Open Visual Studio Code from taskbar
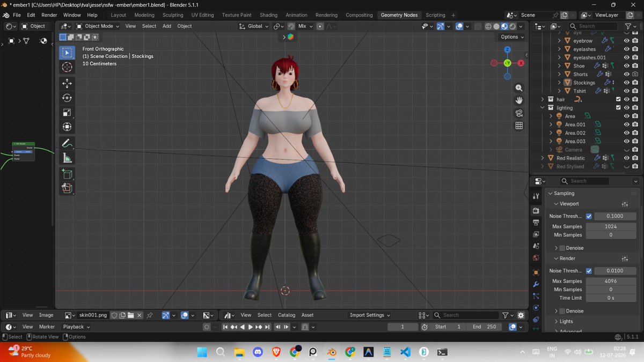Screen dimensions: 644x362 point(405,352)
